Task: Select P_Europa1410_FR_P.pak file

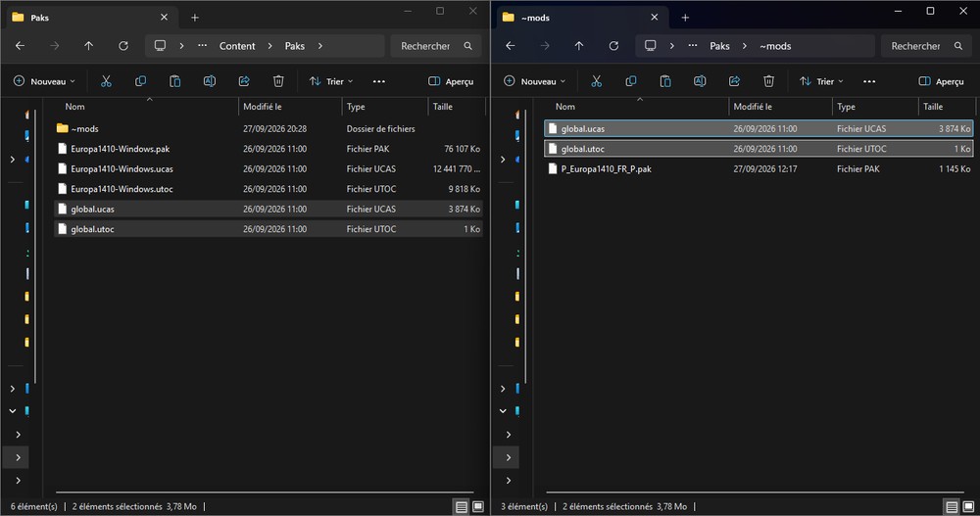Action: click(x=759, y=168)
